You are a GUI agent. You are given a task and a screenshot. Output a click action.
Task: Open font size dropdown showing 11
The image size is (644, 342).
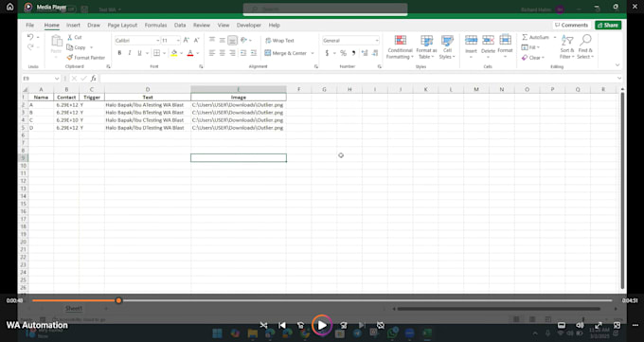point(178,41)
